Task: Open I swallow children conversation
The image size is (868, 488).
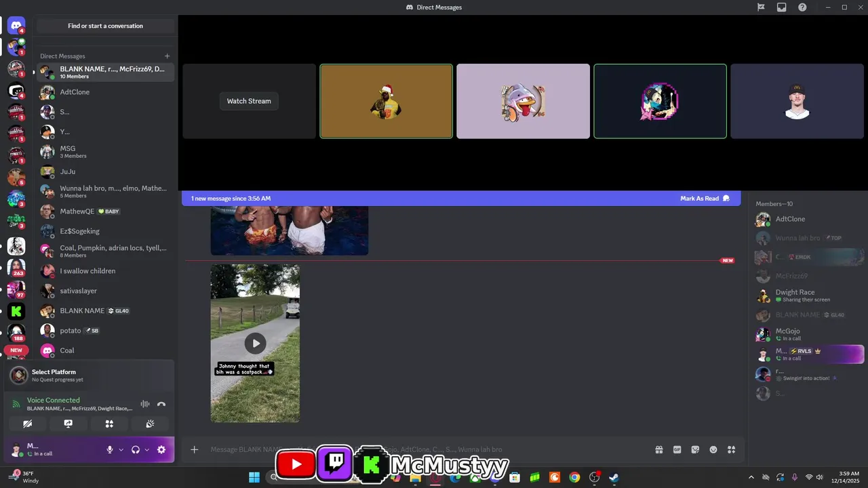Action: pyautogui.click(x=105, y=271)
